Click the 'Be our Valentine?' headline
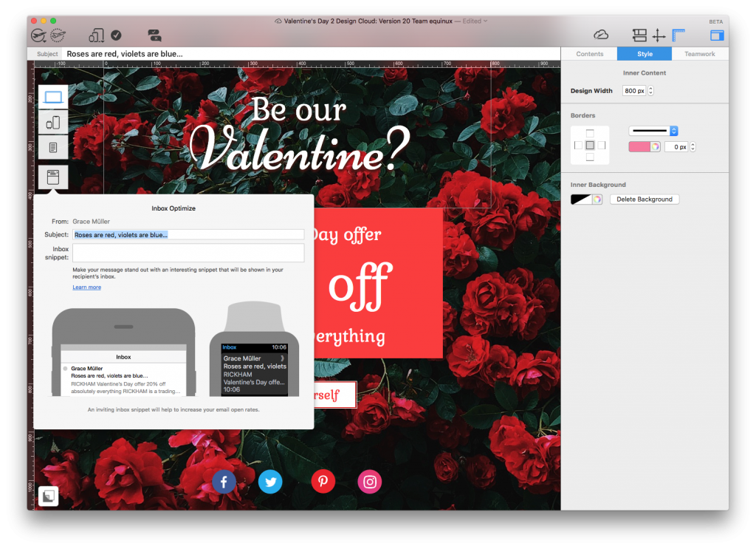The image size is (756, 549). pos(299,134)
